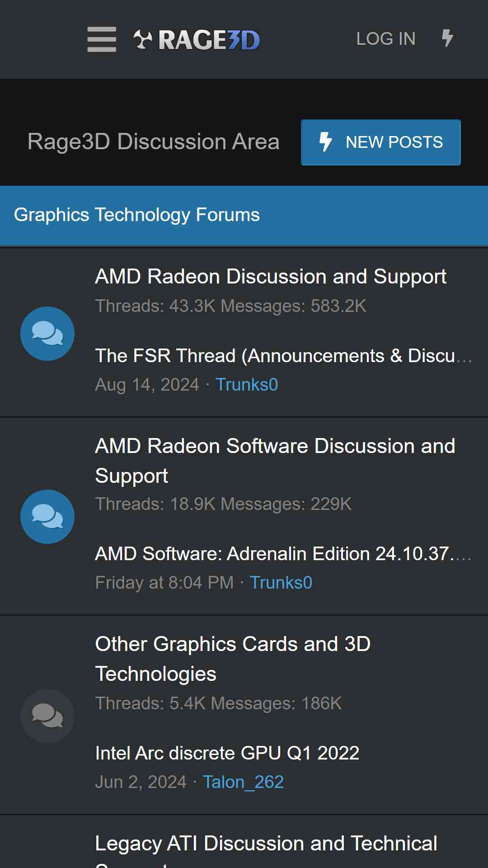This screenshot has height=868, width=488.
Task: View Trunks0 profile under FSR Thread
Action: tap(247, 385)
